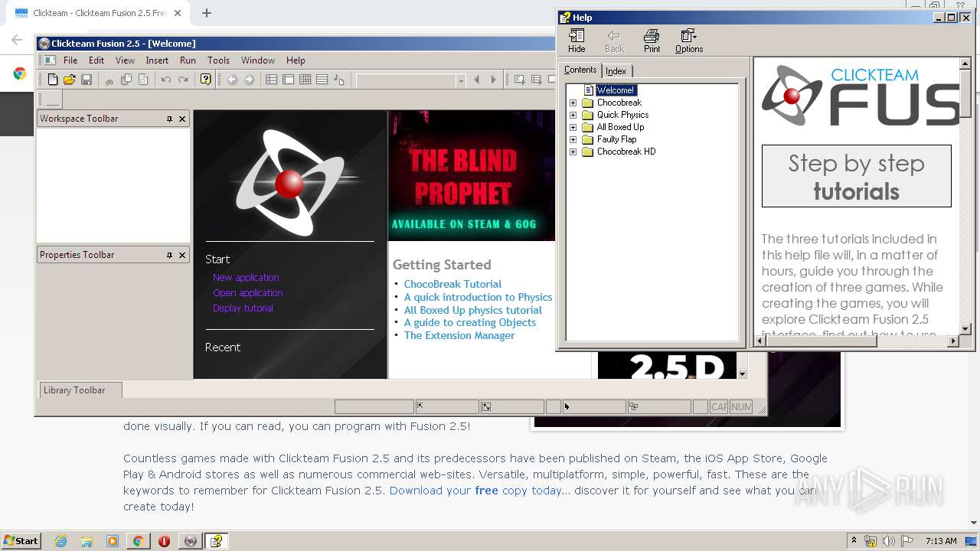
Task: Click the help pane vertical scrollbar down arrow
Action: click(965, 329)
